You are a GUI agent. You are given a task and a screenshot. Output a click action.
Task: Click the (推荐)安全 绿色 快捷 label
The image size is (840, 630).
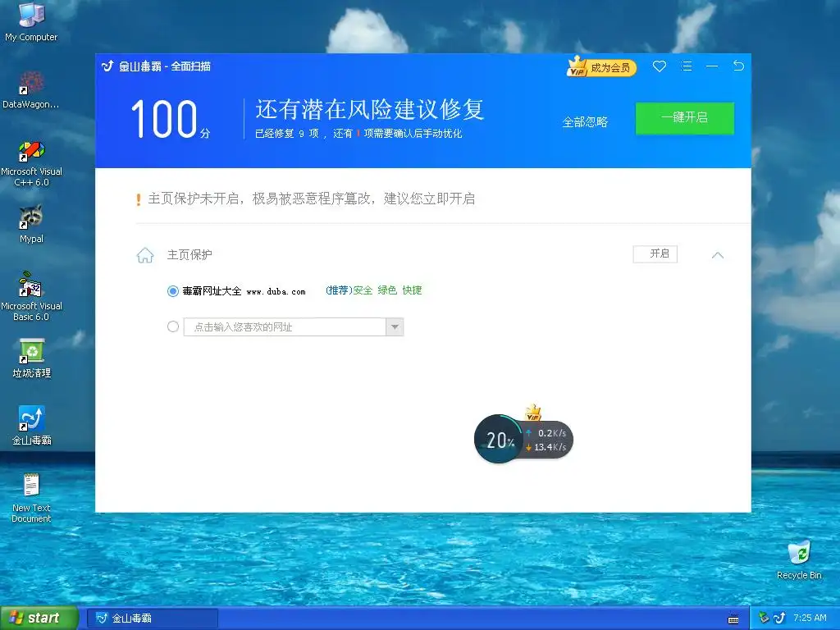click(374, 290)
